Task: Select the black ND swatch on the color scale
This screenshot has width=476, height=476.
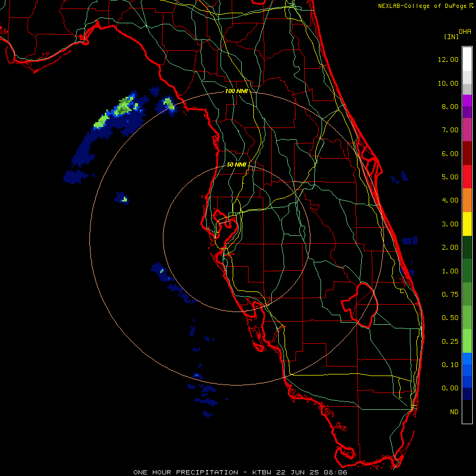Action: 467,411
